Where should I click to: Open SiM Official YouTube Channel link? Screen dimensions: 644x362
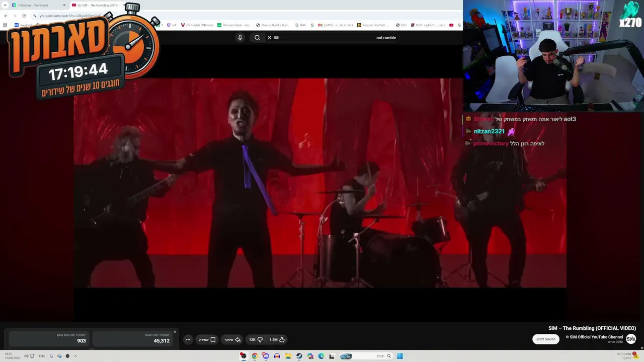pyautogui.click(x=594, y=337)
